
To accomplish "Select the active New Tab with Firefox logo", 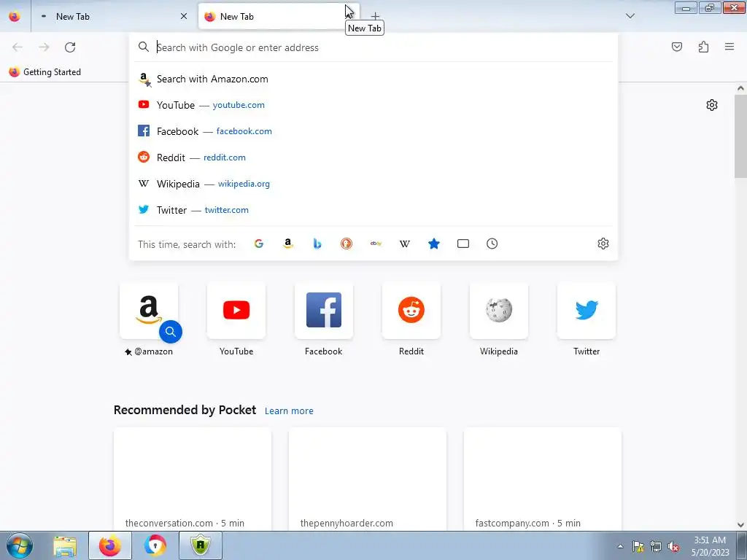I will click(x=279, y=16).
